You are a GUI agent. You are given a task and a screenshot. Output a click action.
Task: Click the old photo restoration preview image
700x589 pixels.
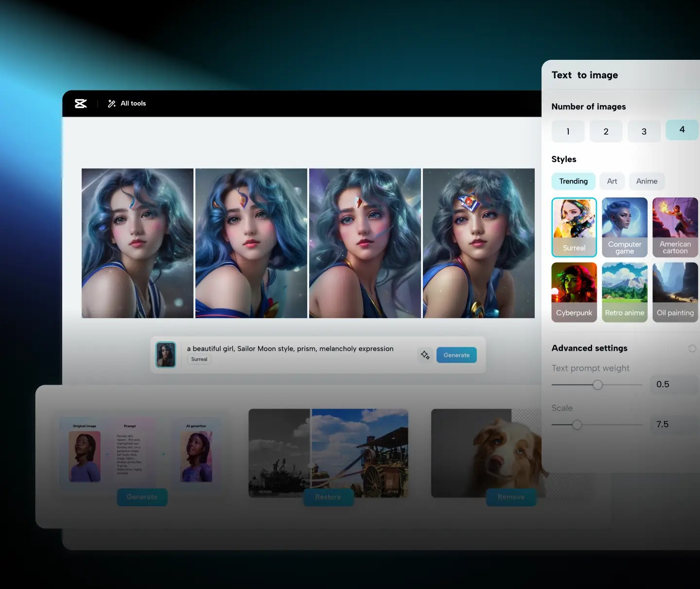coord(328,452)
